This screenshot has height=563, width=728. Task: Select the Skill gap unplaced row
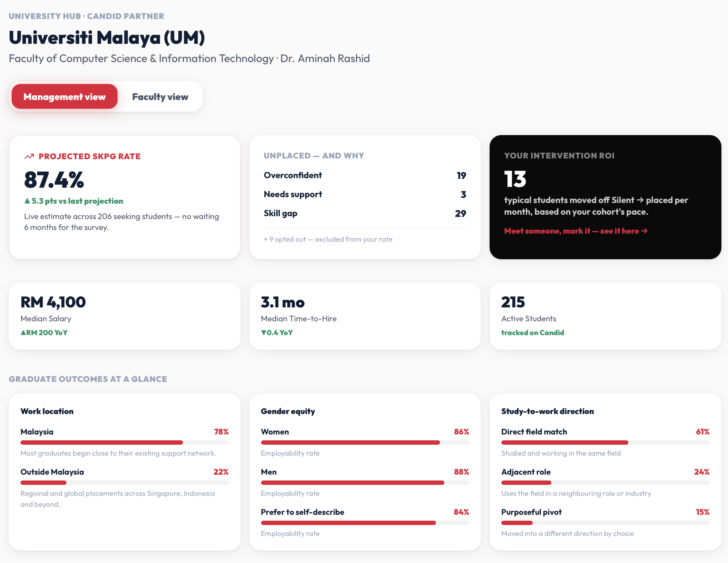point(365,213)
